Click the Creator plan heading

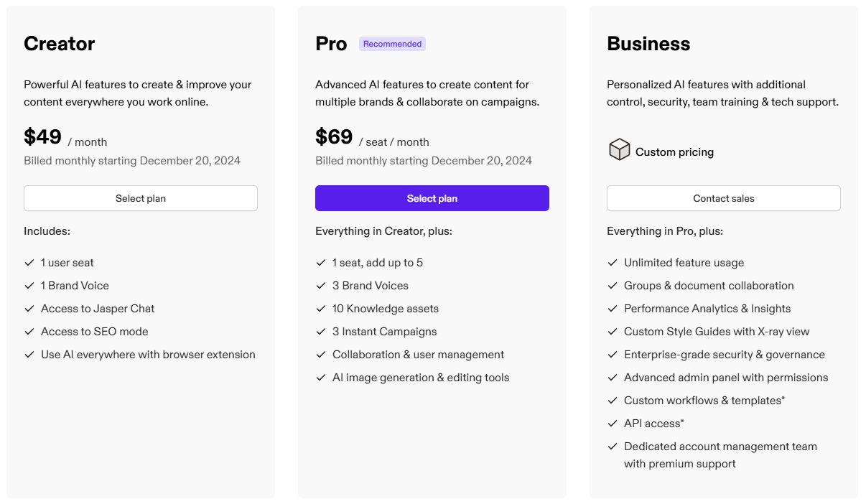pyautogui.click(x=60, y=44)
